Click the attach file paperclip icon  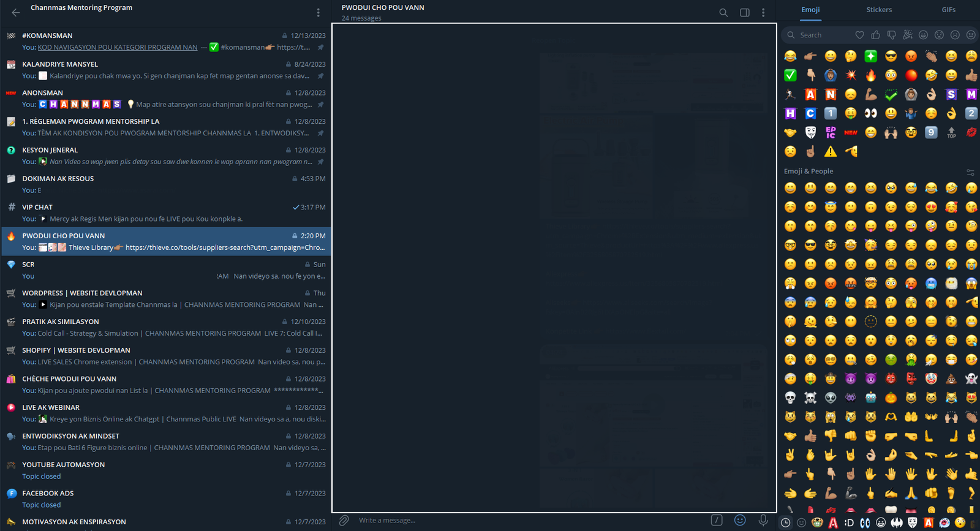tap(344, 521)
